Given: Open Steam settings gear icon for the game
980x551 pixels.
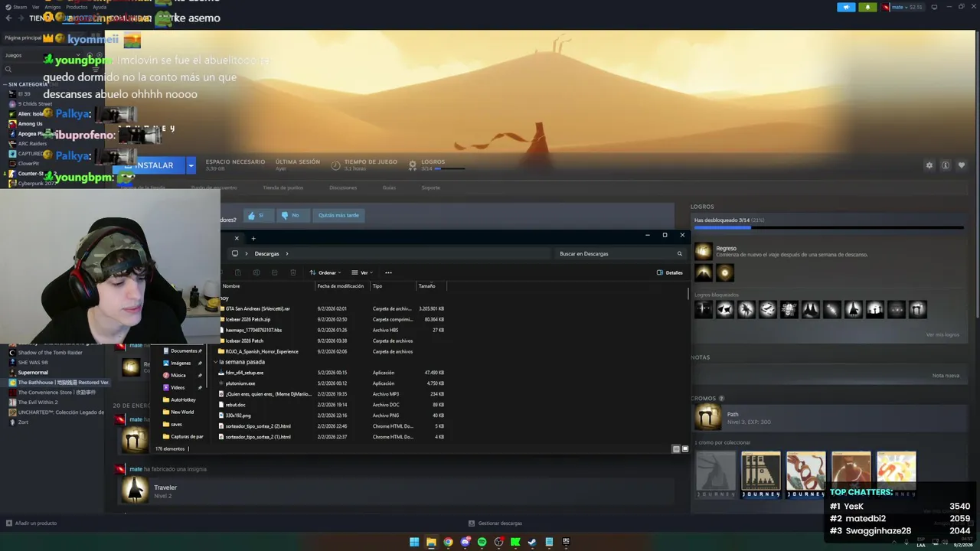Looking at the screenshot, I should coord(929,165).
